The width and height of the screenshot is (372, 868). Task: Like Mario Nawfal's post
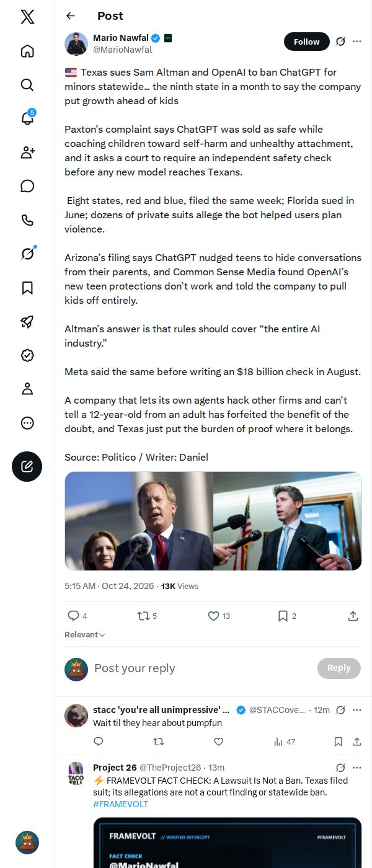click(x=218, y=616)
